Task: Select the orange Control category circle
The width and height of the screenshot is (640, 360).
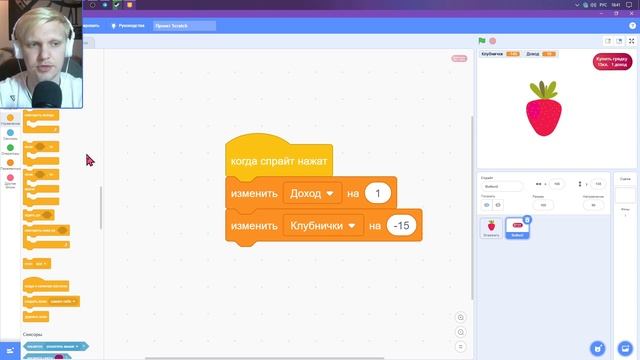Action: click(10, 118)
